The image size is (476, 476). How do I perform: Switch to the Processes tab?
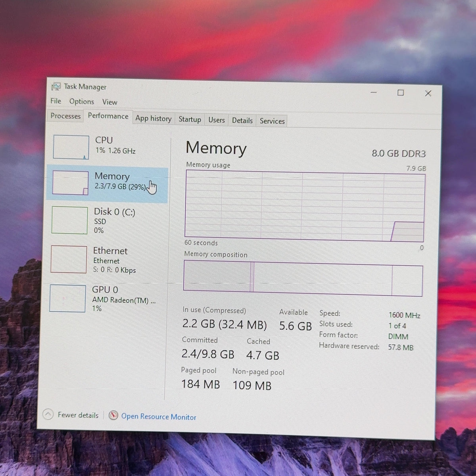coord(66,116)
